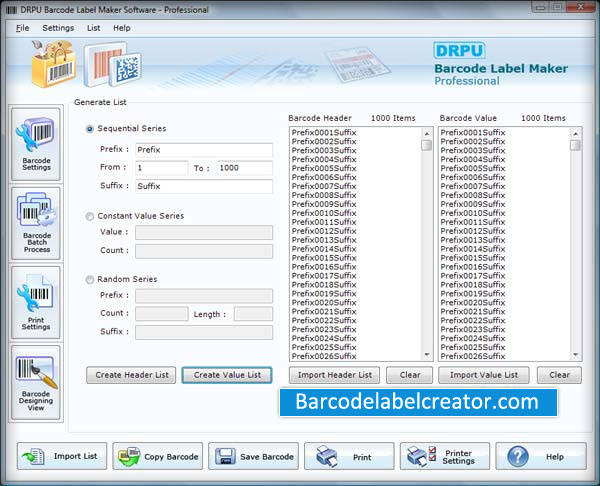Click the Help question mark button
The height and width of the screenshot is (486, 600).
coord(541,456)
